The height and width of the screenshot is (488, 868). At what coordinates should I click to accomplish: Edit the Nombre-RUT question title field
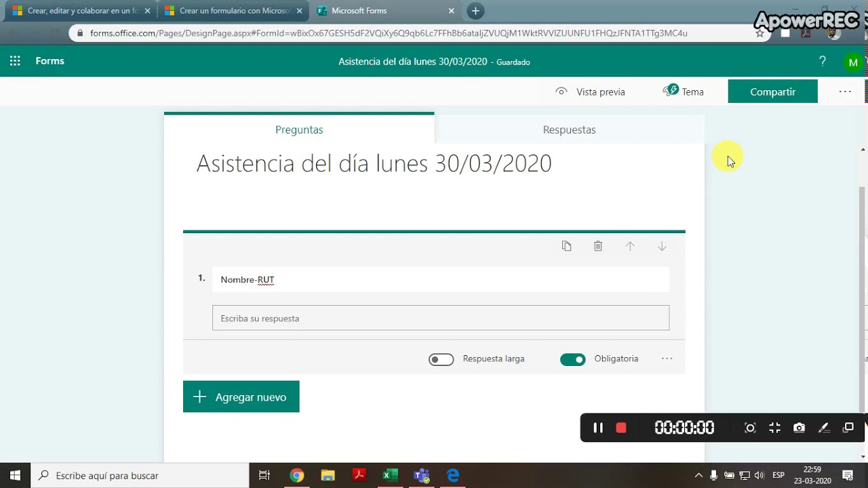(441, 279)
